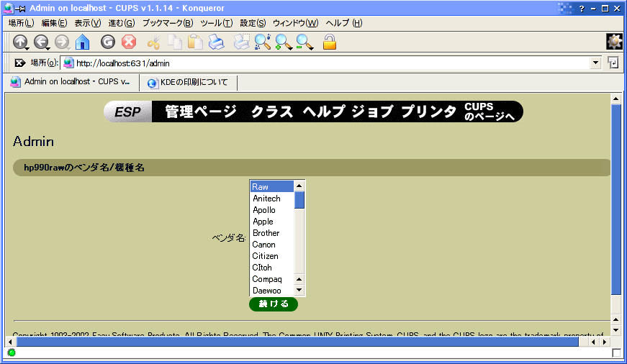Screen dimensions: 627x364
Task: Go back with the left arrow icon
Action: tap(40, 42)
